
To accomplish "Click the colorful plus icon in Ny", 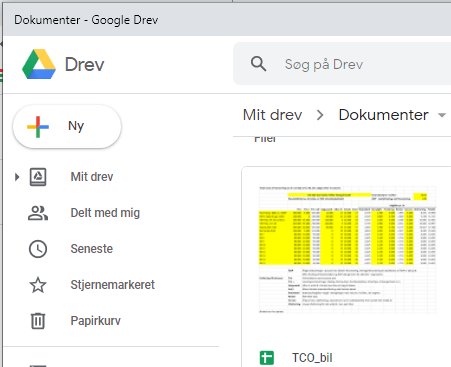I will pyautogui.click(x=38, y=127).
